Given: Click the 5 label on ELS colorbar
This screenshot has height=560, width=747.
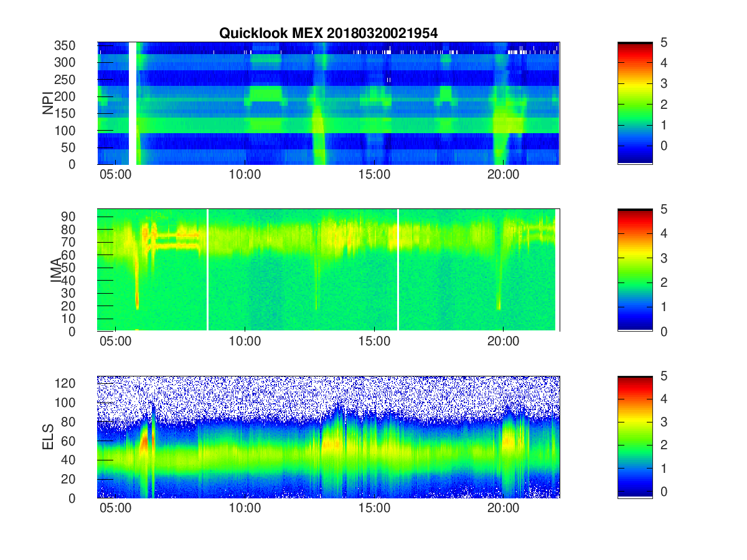Looking at the screenshot, I should pyautogui.click(x=664, y=376).
